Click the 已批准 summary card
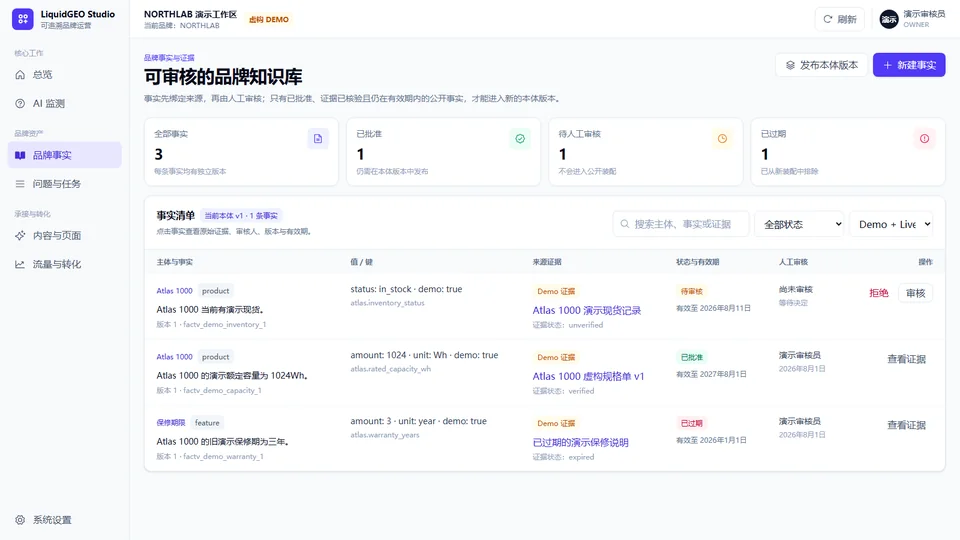This screenshot has width=960, height=540. tap(443, 152)
